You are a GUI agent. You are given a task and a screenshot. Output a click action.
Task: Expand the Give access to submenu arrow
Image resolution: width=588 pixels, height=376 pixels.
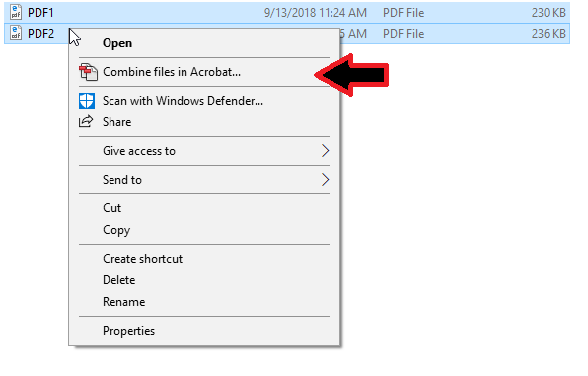pyautogui.click(x=325, y=151)
